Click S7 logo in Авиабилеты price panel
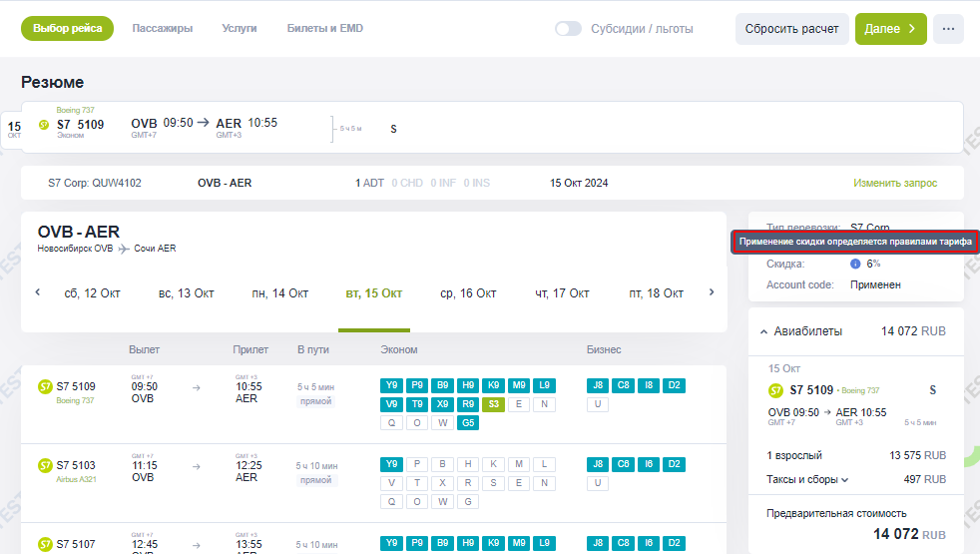The image size is (980, 554). 775,391
